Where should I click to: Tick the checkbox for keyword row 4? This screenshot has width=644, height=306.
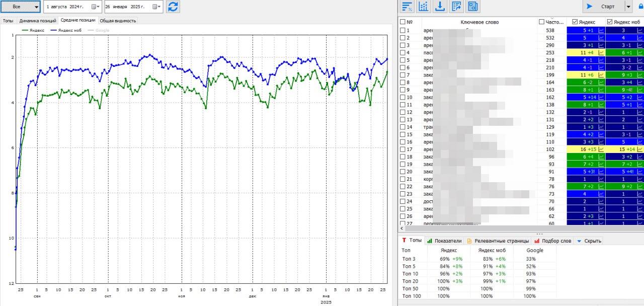pyautogui.click(x=403, y=52)
